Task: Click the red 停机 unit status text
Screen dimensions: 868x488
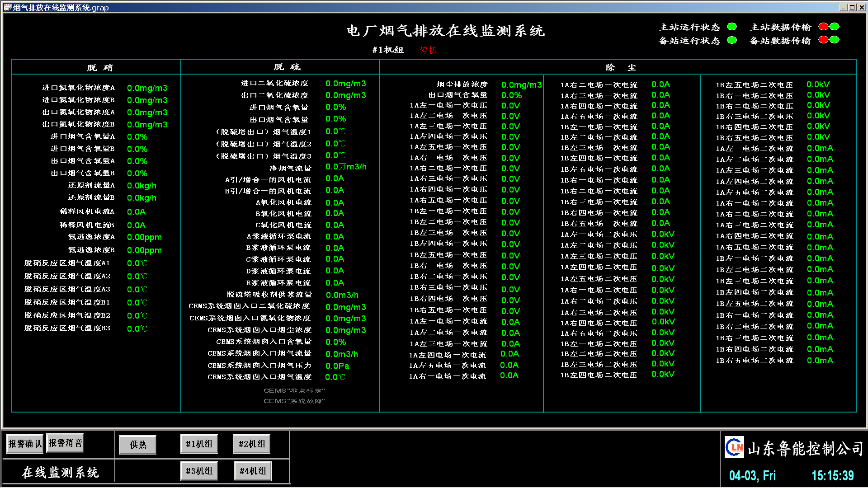Action: pos(429,50)
